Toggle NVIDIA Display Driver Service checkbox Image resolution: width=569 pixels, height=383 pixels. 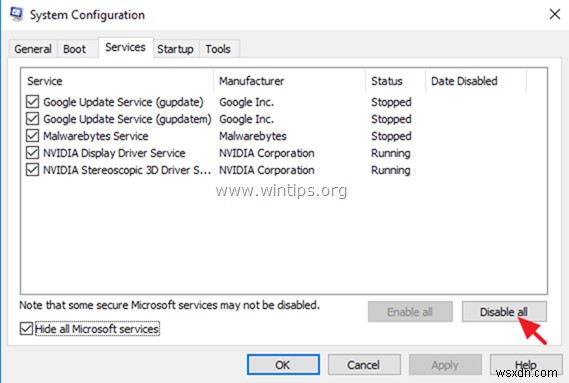click(32, 153)
